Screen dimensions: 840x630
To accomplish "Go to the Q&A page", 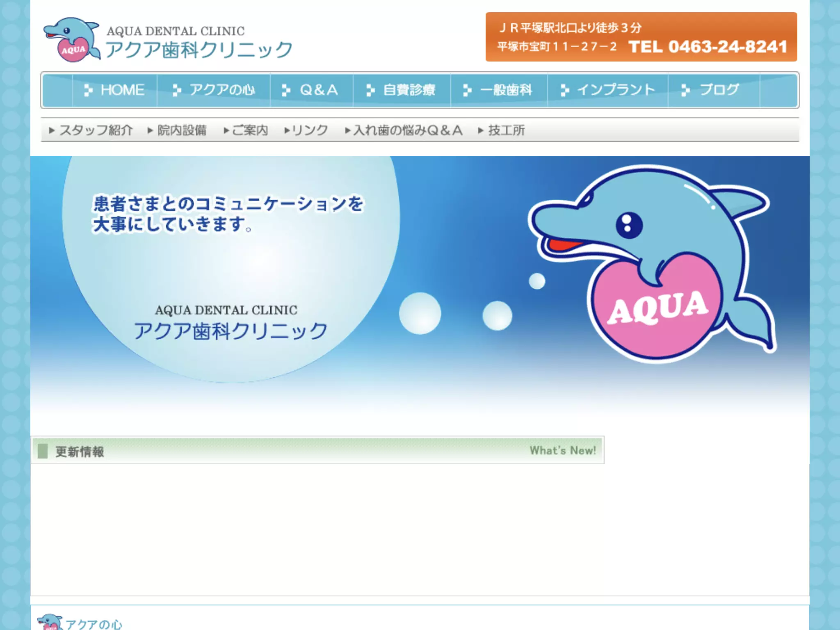I will [x=311, y=90].
